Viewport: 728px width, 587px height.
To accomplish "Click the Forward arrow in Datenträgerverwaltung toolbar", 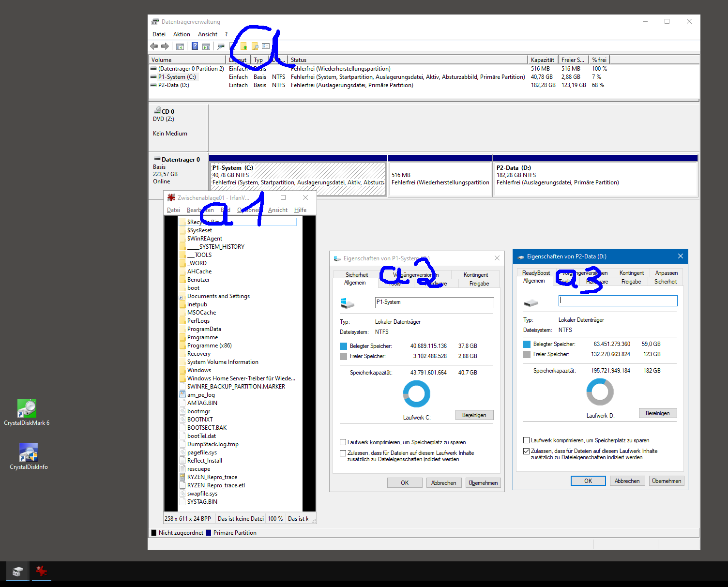I will tap(165, 46).
